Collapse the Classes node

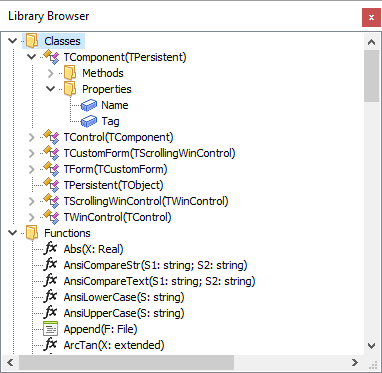pos(13,41)
